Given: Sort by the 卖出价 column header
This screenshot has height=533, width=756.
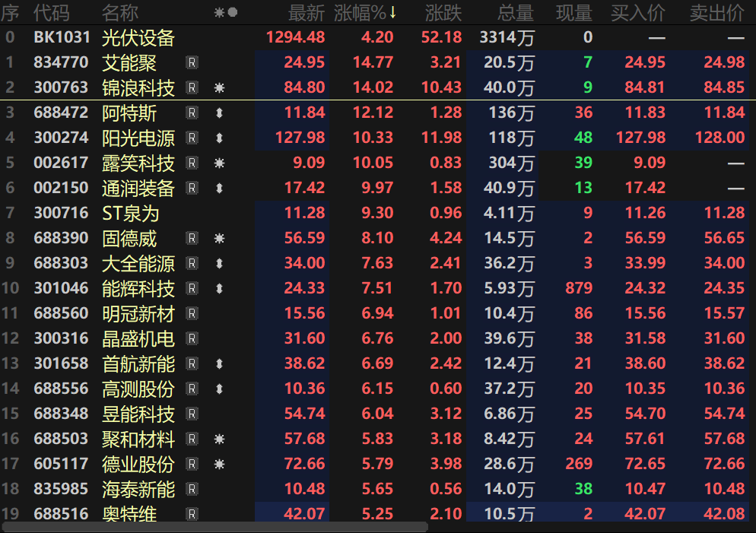Looking at the screenshot, I should (717, 13).
